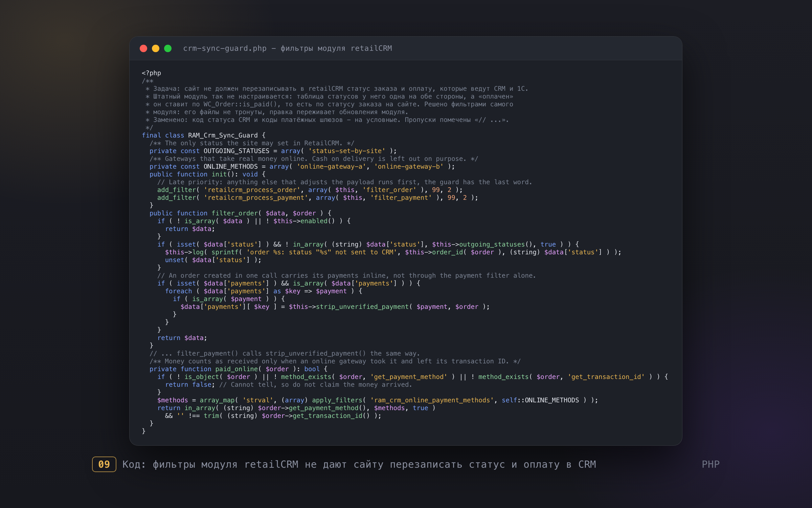Click 'self::ONLINE_METHODS' in apply_filters
This screenshot has height=508, width=812.
pyautogui.click(x=540, y=400)
